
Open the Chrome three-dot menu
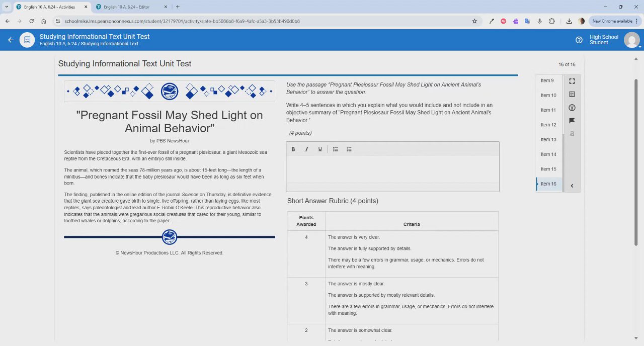click(x=637, y=21)
